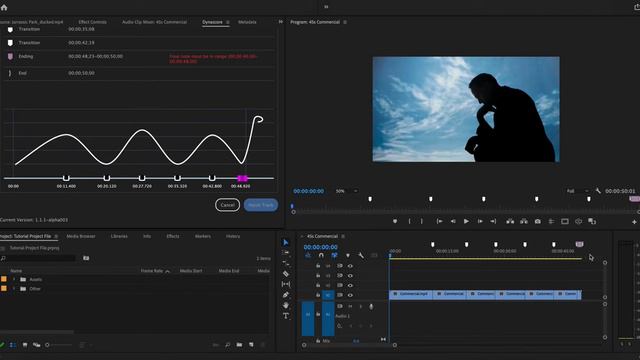Select the Selection tool arrow
Screen dimensions: 640x360
tap(286, 242)
